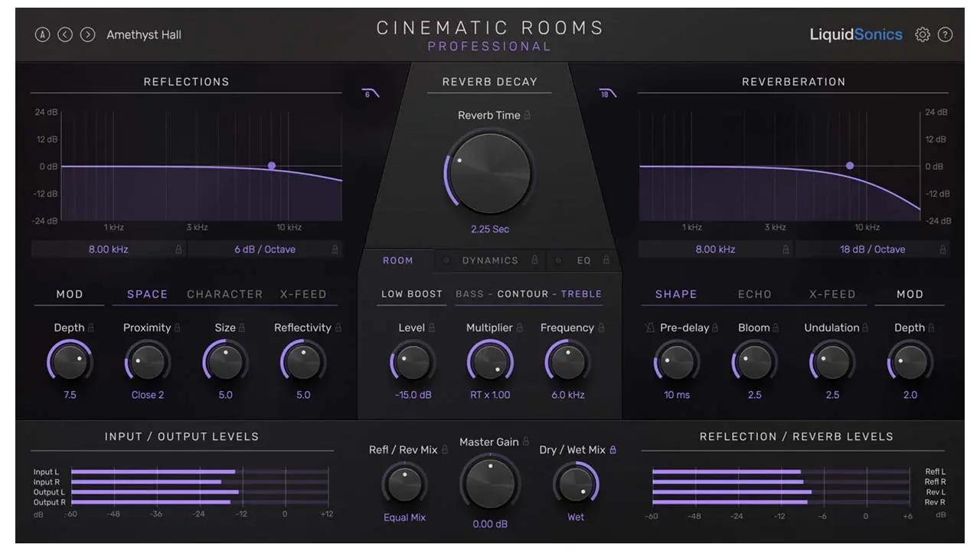The image size is (980, 551).
Task: Click the lock icon beside Size
Action: tap(243, 328)
